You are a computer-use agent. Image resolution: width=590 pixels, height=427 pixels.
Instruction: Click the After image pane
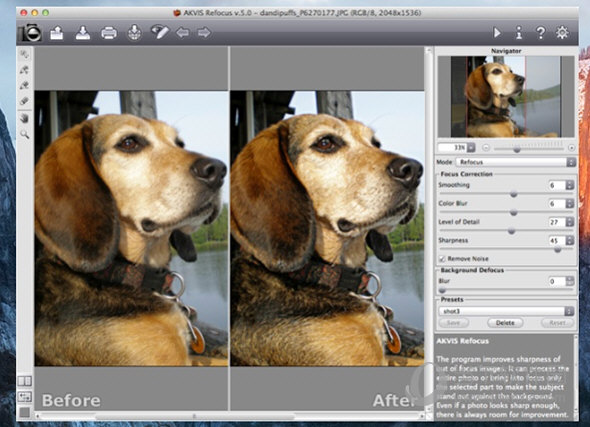point(327,228)
